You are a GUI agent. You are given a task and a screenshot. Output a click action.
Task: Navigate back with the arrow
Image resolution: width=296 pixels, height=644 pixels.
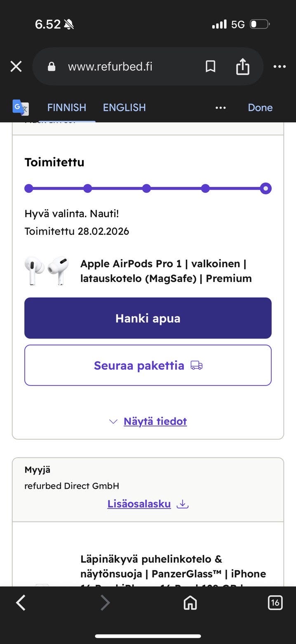(21, 602)
